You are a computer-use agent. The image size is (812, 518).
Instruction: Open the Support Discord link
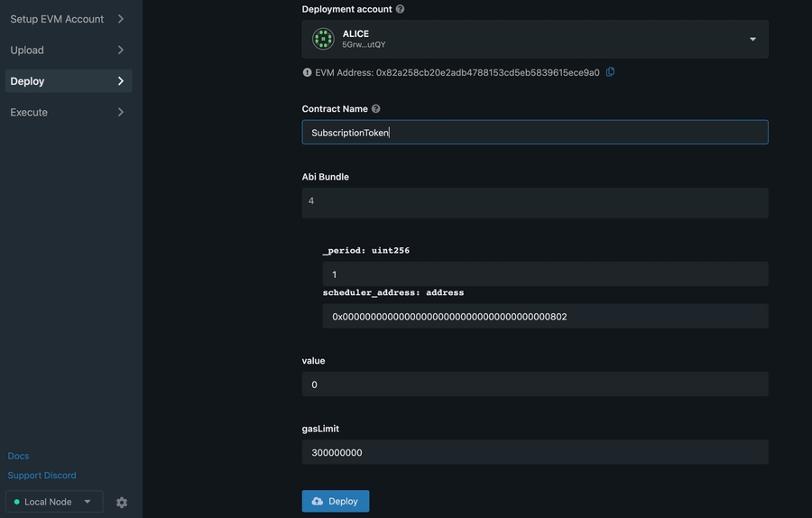[x=42, y=476]
